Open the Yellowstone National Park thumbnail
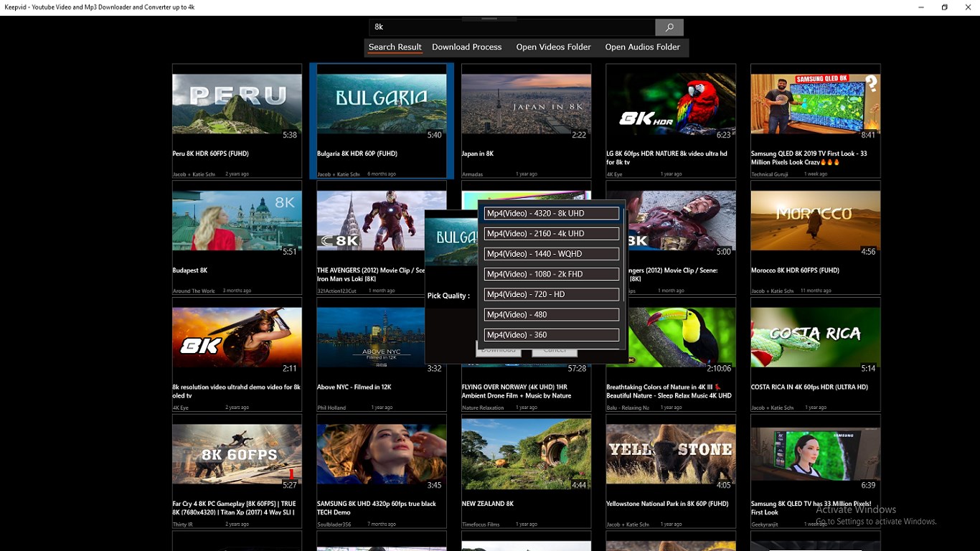980x551 pixels. (671, 454)
